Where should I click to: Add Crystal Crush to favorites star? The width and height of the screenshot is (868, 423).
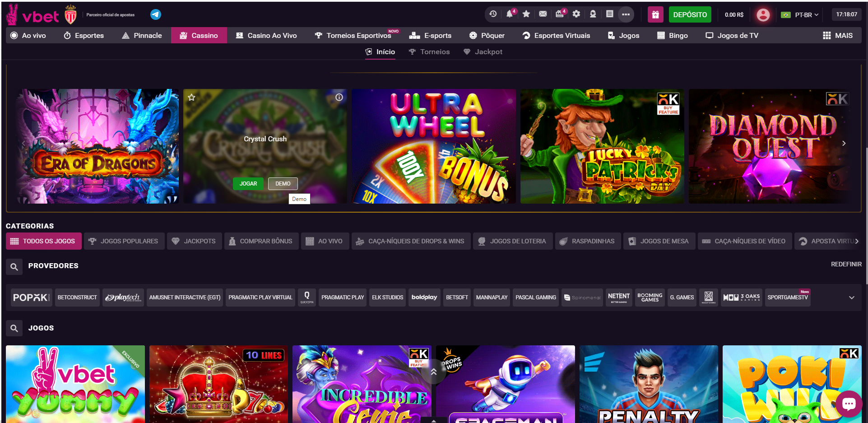(x=192, y=97)
